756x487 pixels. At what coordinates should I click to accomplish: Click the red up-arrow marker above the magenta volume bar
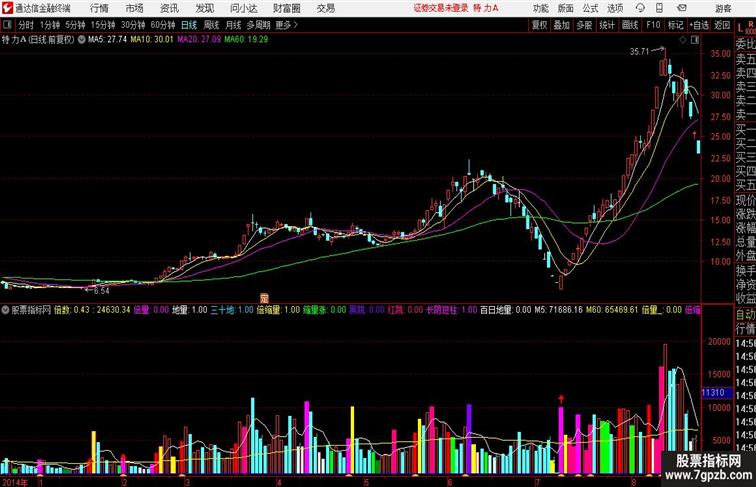[561, 399]
